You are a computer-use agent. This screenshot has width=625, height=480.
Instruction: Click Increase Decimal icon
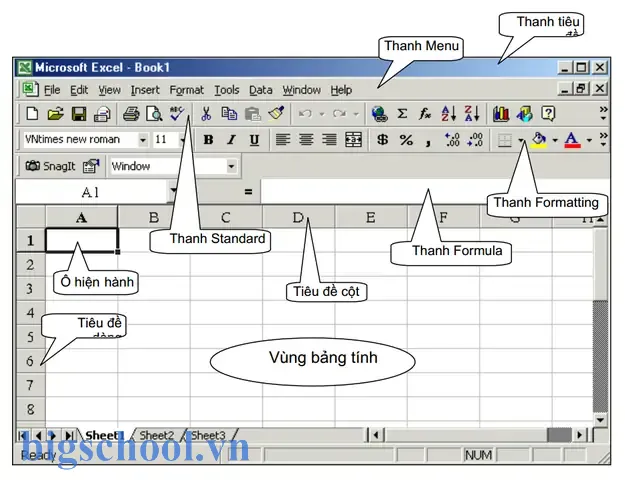tap(452, 140)
